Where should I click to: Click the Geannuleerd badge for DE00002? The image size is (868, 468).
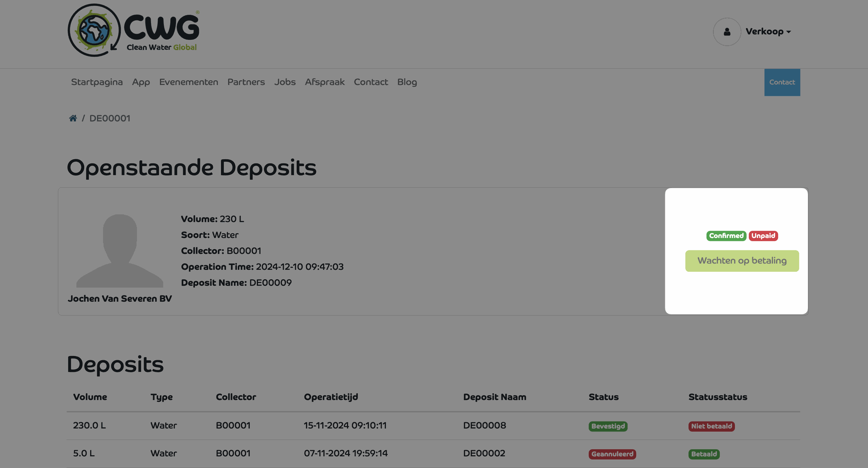pyautogui.click(x=612, y=454)
